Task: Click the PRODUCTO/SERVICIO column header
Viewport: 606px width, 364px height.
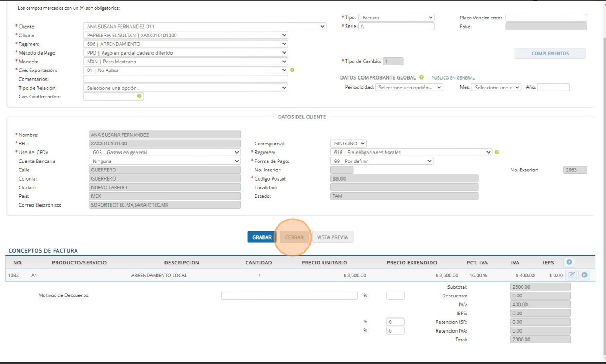Action: 79,263
